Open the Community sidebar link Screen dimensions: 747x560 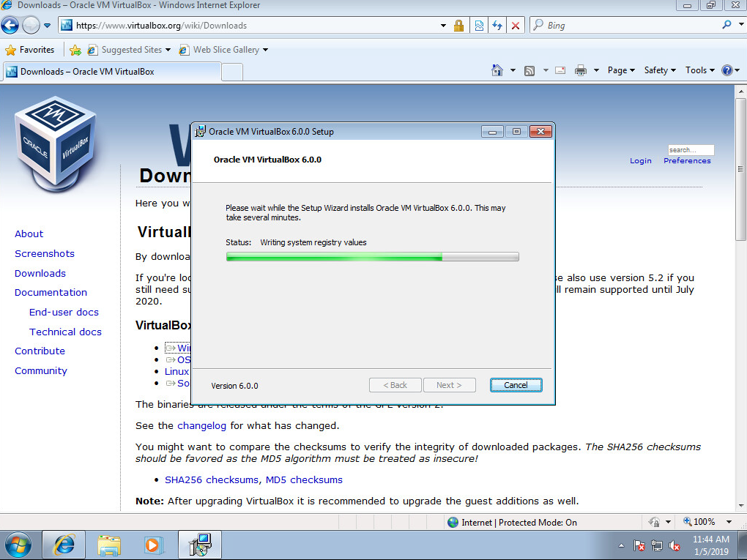pos(40,370)
